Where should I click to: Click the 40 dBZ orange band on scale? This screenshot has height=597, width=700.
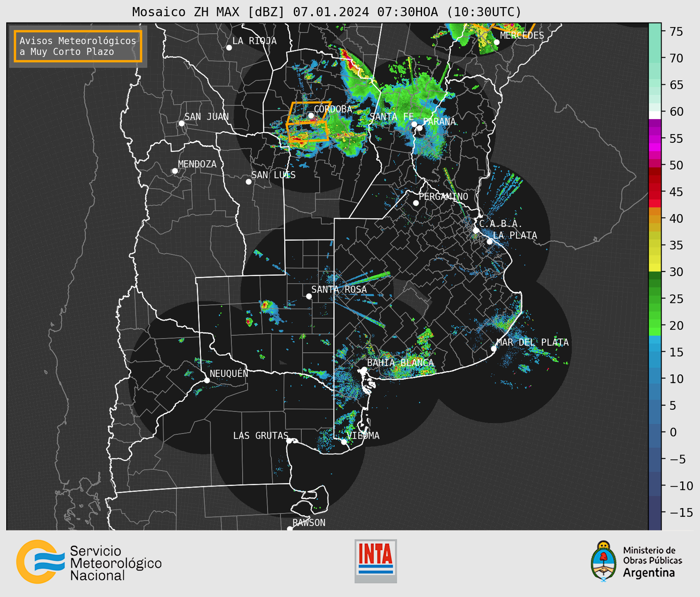[655, 218]
